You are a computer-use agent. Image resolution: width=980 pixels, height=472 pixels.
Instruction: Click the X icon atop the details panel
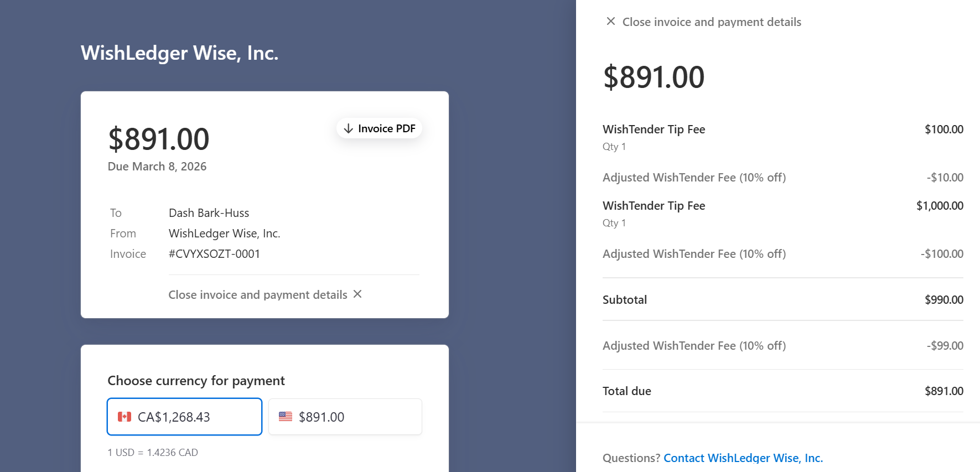click(x=610, y=22)
